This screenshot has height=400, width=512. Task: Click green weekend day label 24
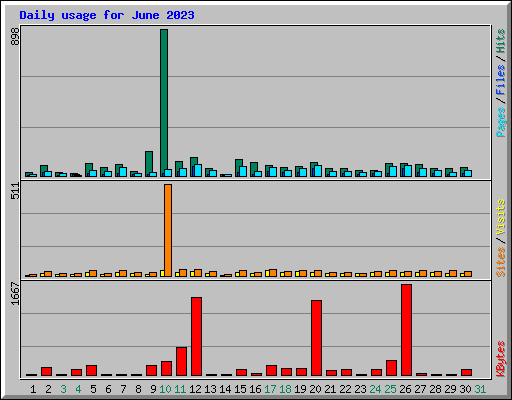pyautogui.click(x=375, y=389)
